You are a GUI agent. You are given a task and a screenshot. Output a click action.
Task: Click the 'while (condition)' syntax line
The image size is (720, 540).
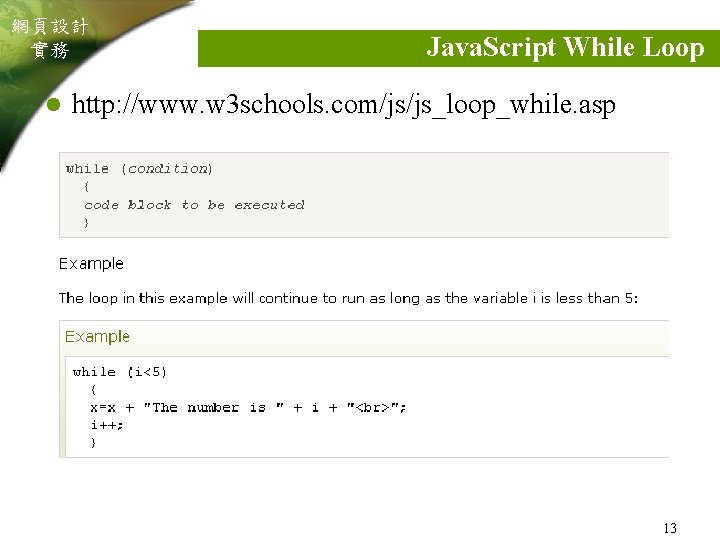139,169
